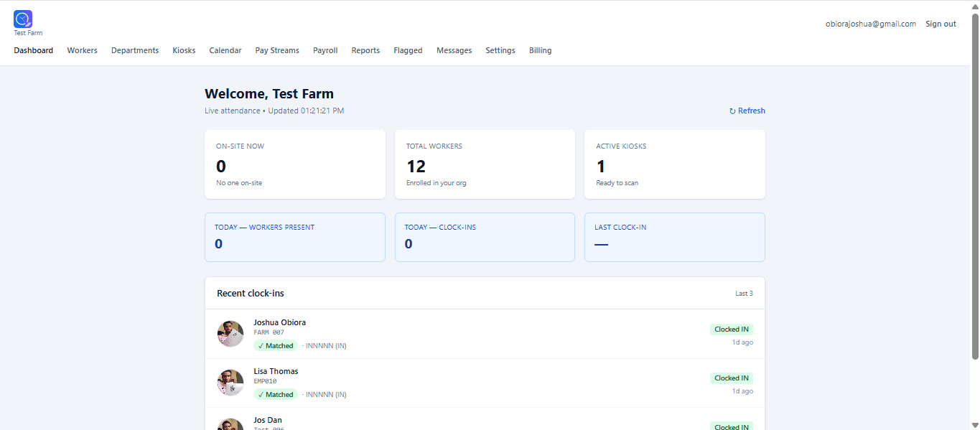Go to Messages
Viewport: 980px width, 430px height.
[x=454, y=50]
